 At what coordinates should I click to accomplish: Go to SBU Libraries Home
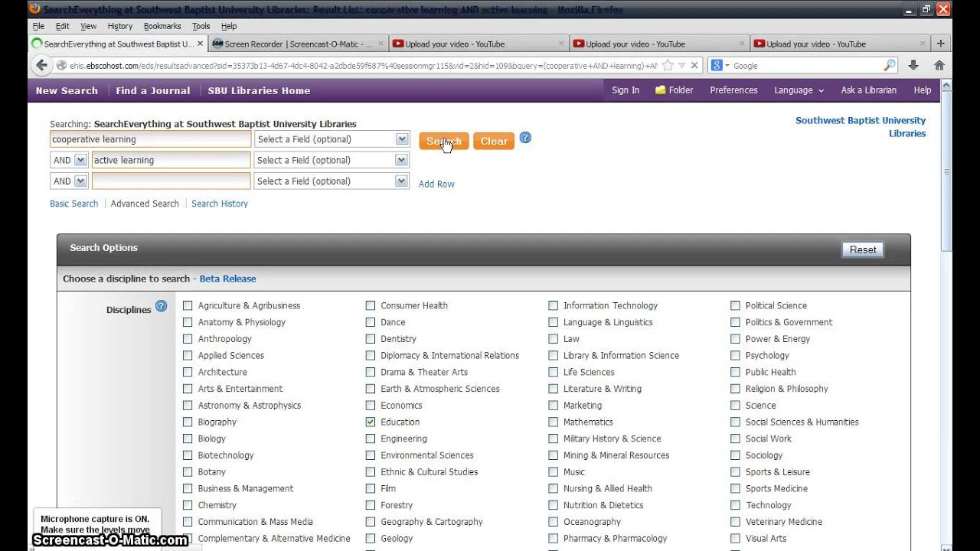259,90
